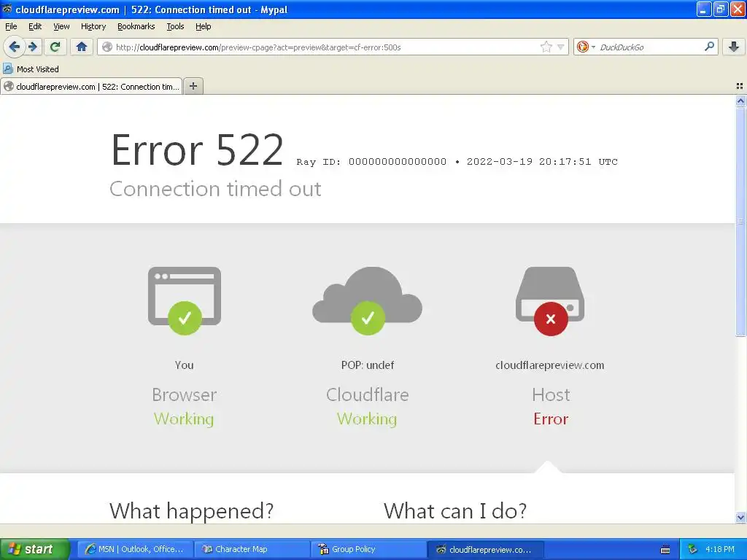
Task: Click the scrollbar down arrow
Action: click(740, 517)
